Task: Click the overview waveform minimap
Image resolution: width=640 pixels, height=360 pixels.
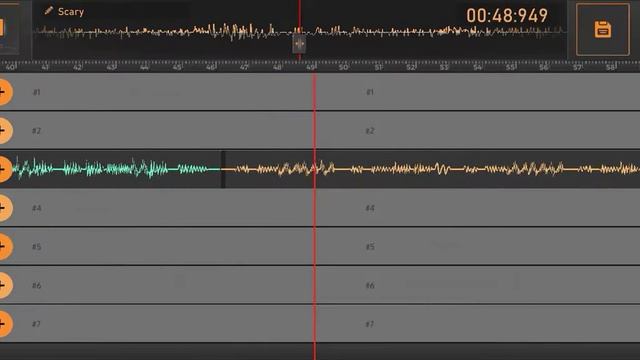Action: pyautogui.click(x=299, y=31)
